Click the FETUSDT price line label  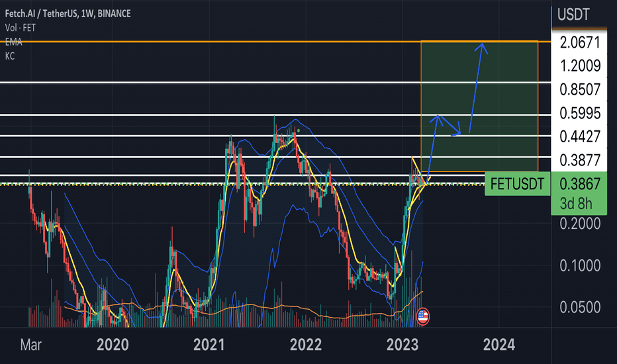517,184
